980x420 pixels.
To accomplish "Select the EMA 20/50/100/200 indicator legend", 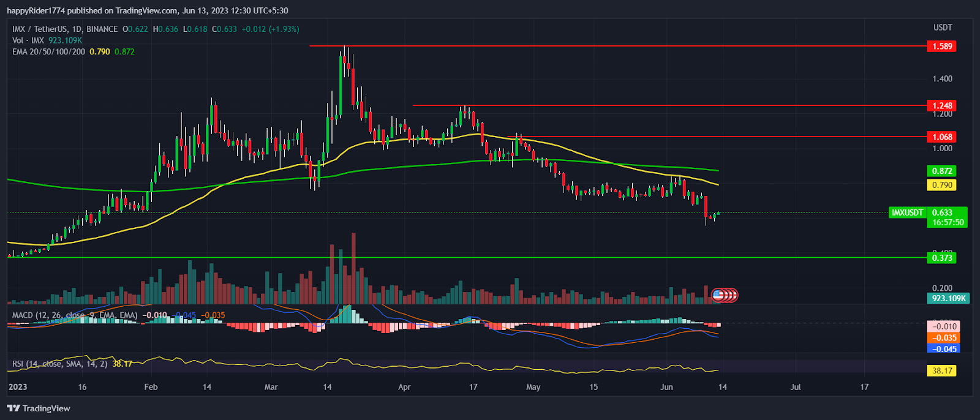I will (73, 52).
